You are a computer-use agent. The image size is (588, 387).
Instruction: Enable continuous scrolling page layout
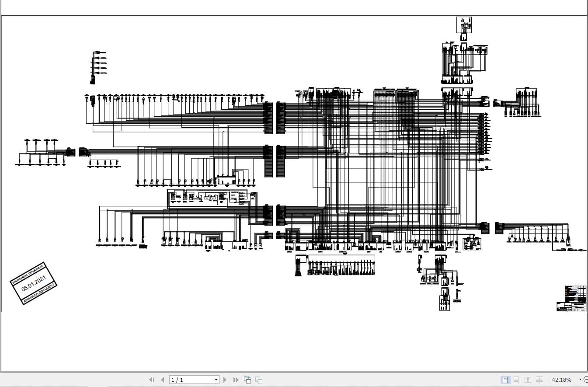click(516, 380)
